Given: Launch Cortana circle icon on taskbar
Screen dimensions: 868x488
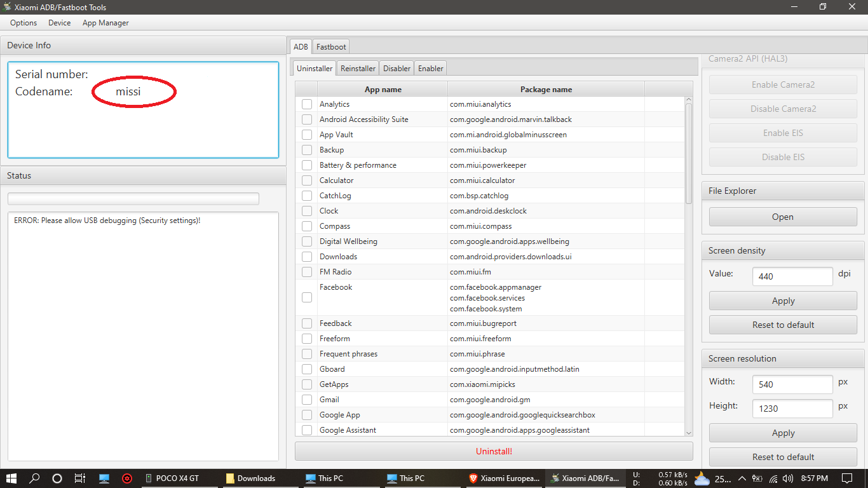Looking at the screenshot, I should (57, 478).
